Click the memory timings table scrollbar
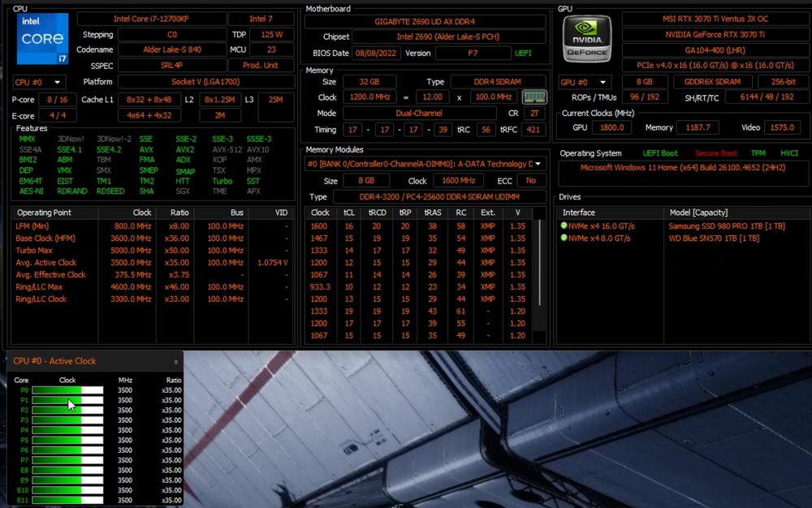 540,261
